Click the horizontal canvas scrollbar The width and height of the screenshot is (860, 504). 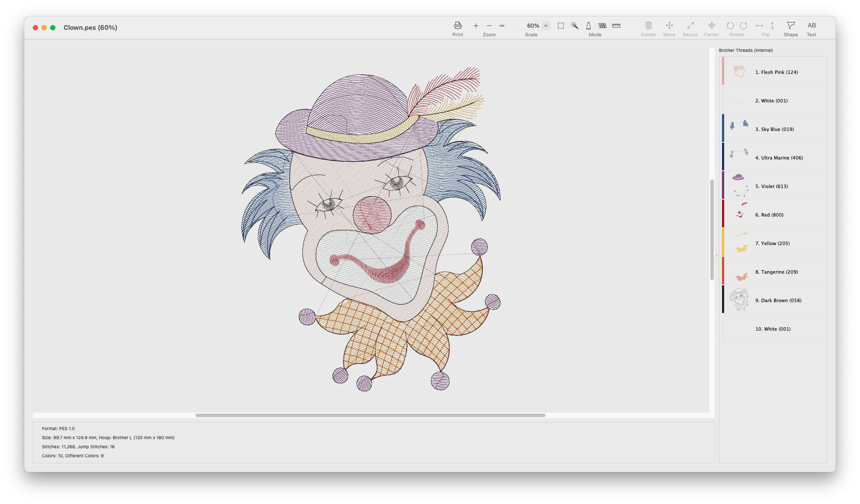tap(370, 415)
